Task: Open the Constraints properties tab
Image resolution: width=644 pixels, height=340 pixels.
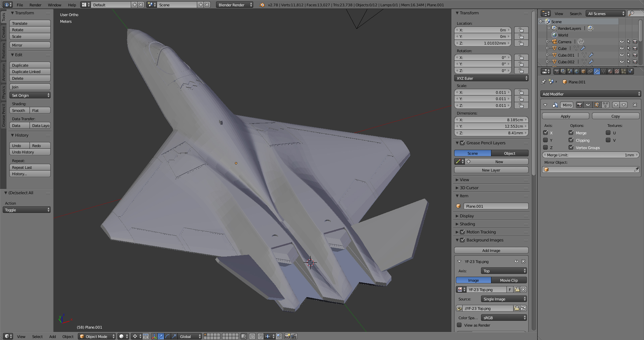Action: [590, 71]
